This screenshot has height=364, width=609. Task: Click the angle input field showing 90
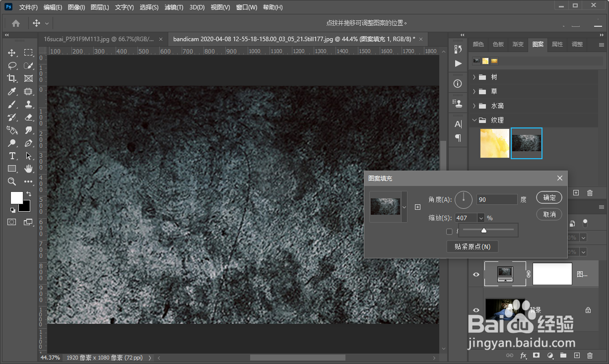pos(497,199)
